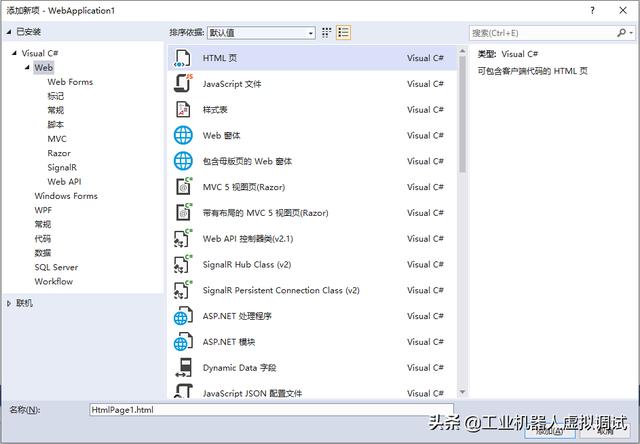Open the dialog help question mark
This screenshot has height=444, width=640.
(592, 11)
